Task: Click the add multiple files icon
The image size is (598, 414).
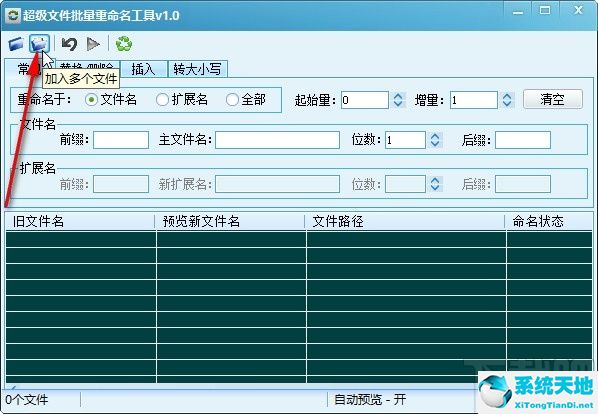Action: [x=39, y=44]
